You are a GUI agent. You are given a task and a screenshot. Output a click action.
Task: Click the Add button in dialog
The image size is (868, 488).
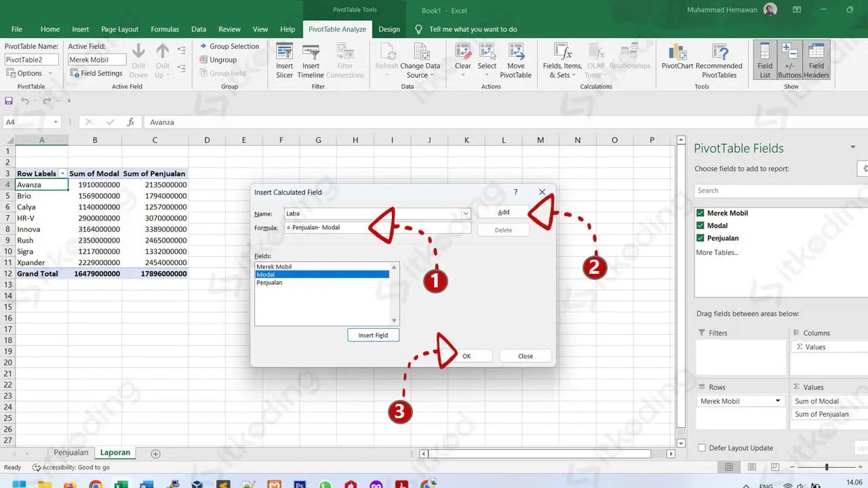tap(504, 212)
